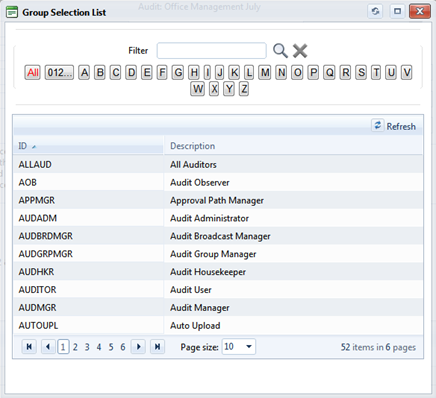
Task: Filter groups starting with R
Action: click(346, 72)
